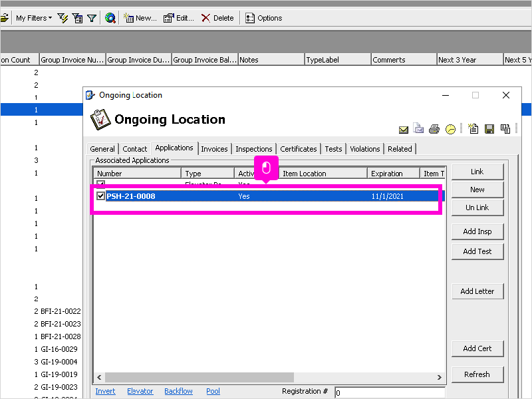Select the Applications tab

(174, 148)
